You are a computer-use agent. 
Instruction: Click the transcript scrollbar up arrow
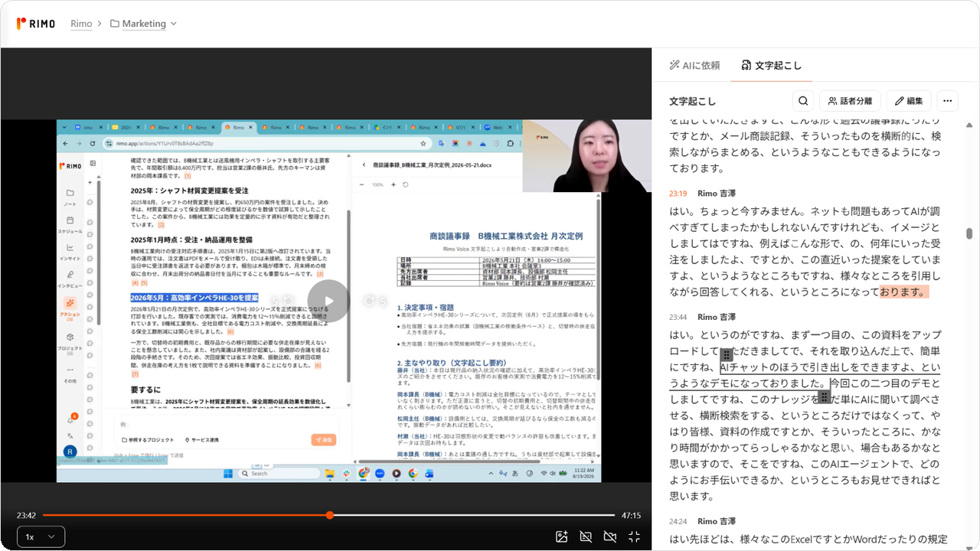coord(969,125)
